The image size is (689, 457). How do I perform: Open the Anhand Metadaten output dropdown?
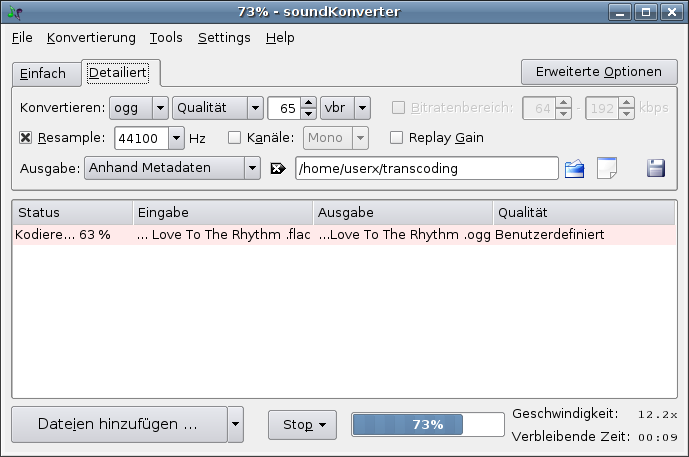point(173,168)
